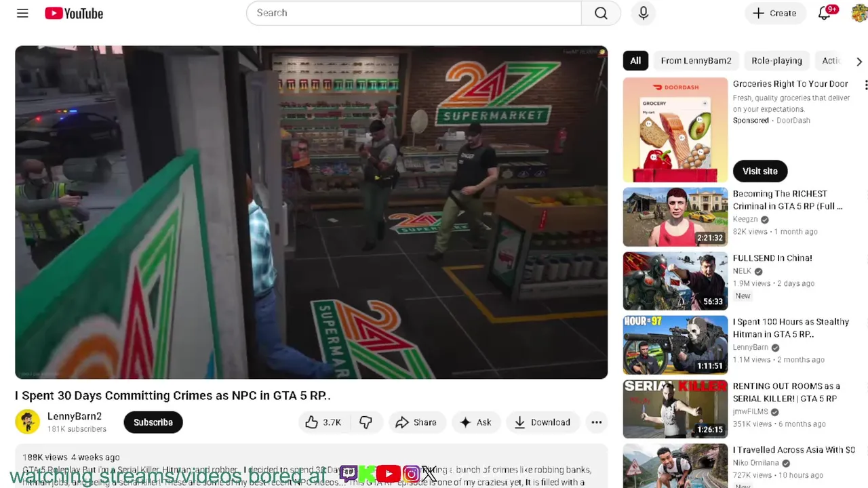Open notifications bell

coord(825,13)
